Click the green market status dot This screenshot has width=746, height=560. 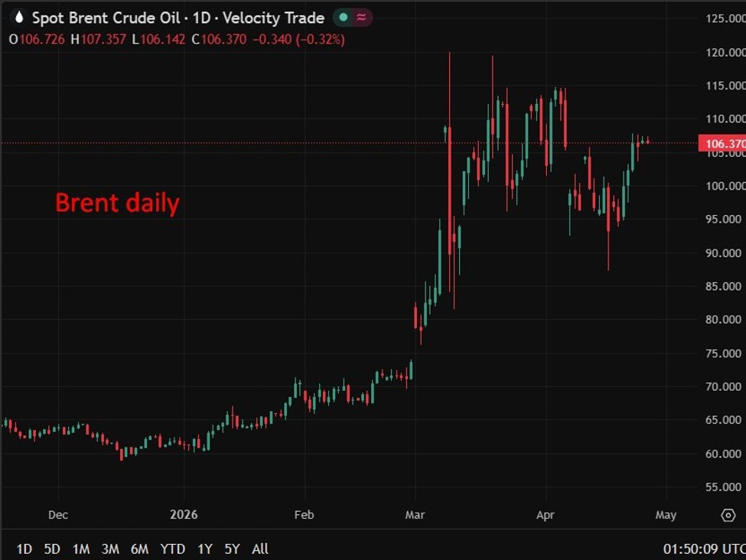tap(344, 18)
